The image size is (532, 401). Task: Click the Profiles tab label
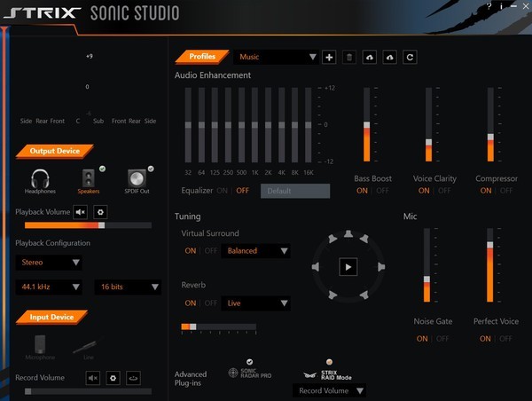[202, 57]
